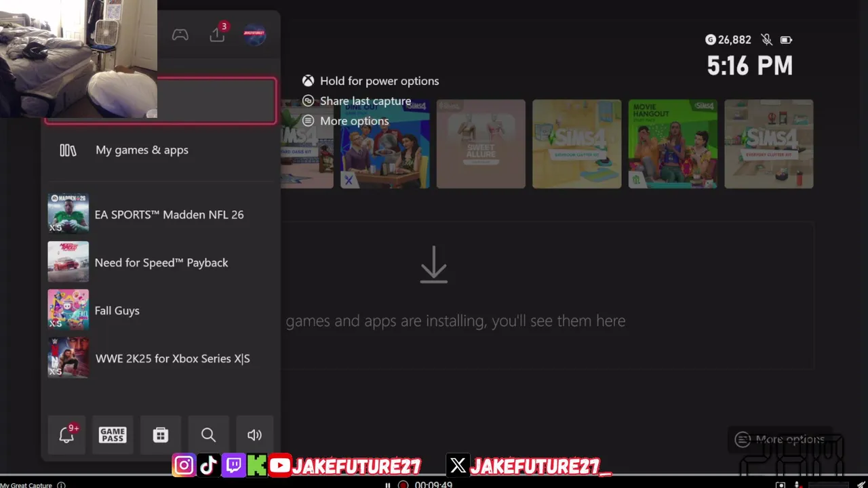868x488 pixels.
Task: Launch Need for Speed Payback
Action: pos(161,262)
